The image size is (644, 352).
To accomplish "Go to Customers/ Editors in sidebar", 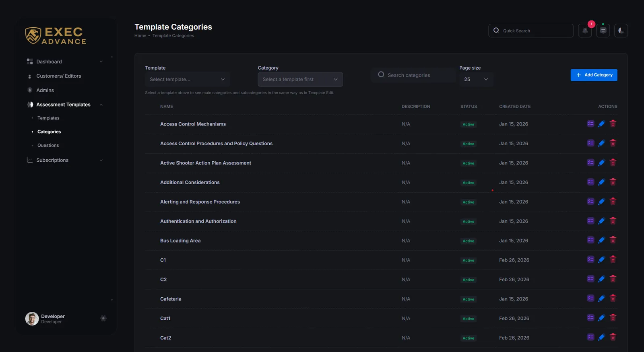I will [x=59, y=76].
